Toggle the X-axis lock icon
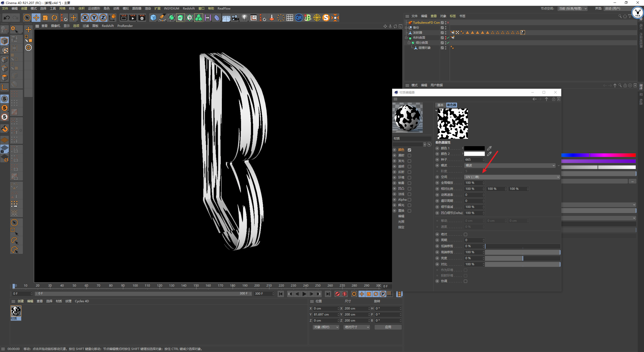The width and height of the screenshot is (644, 352). tap(85, 18)
